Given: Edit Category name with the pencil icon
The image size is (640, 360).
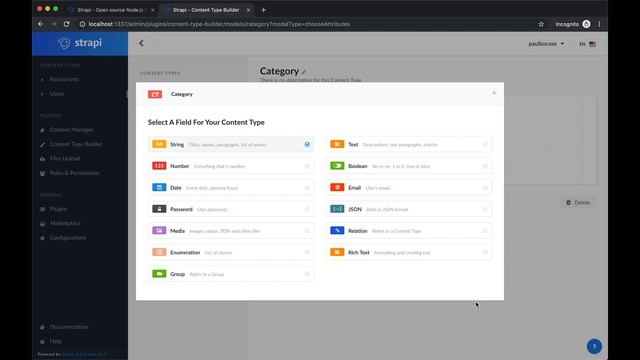Looking at the screenshot, I should pos(304,72).
